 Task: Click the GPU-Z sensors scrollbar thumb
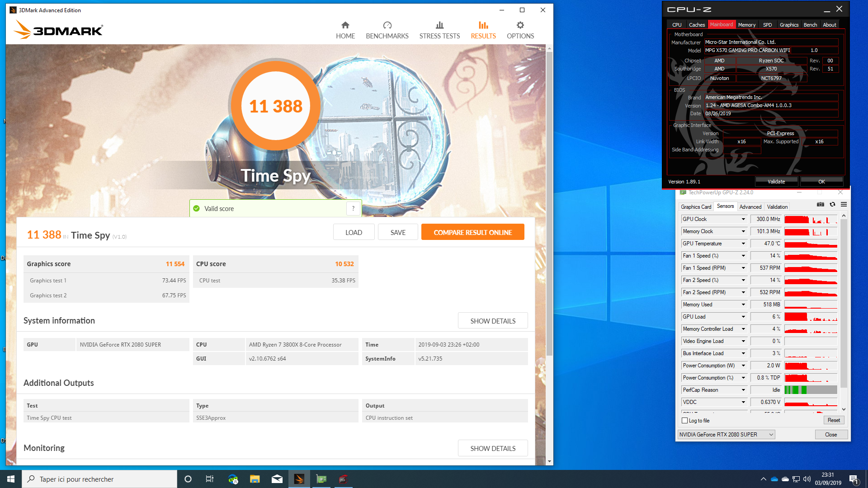click(844, 304)
